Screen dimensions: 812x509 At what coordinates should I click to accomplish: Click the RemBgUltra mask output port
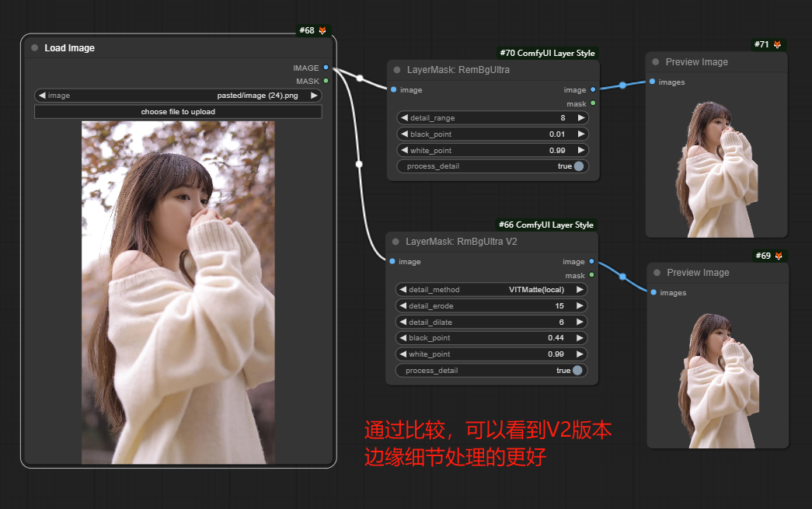(593, 103)
